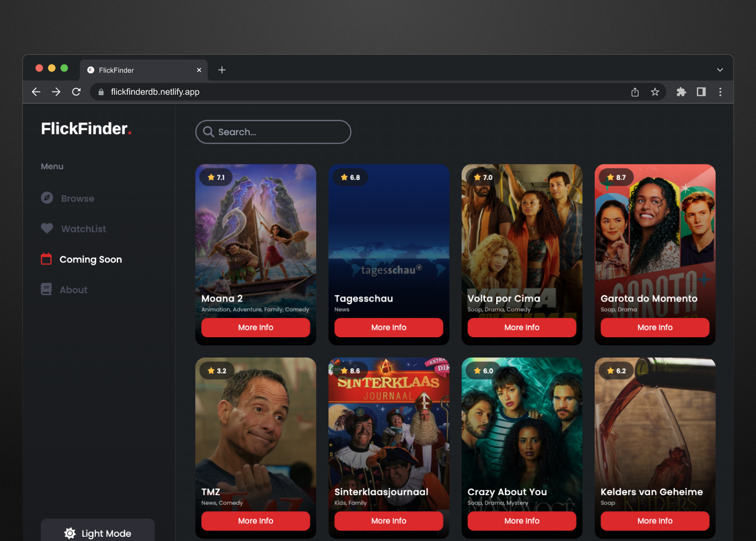Click the magnifier icon in search box
The height and width of the screenshot is (541, 756).
click(x=209, y=132)
